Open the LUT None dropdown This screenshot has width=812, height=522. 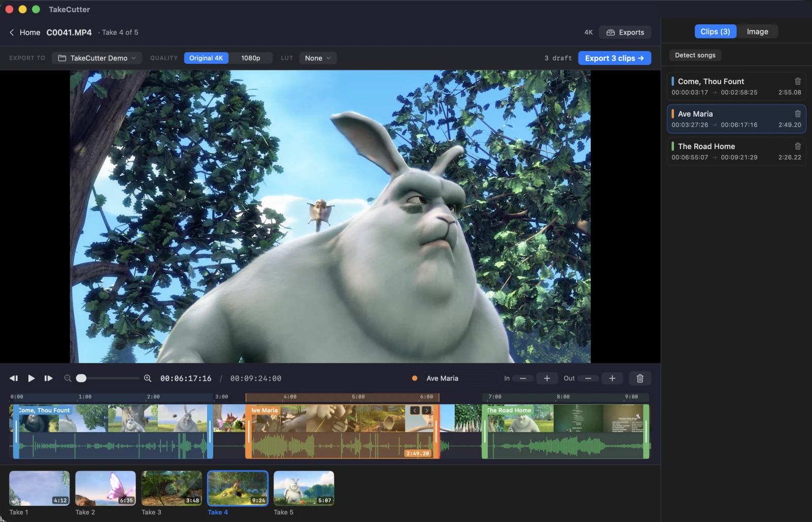[318, 58]
